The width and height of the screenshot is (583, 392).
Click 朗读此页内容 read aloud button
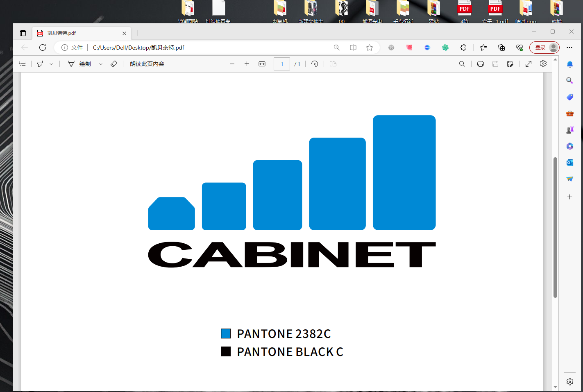click(147, 64)
